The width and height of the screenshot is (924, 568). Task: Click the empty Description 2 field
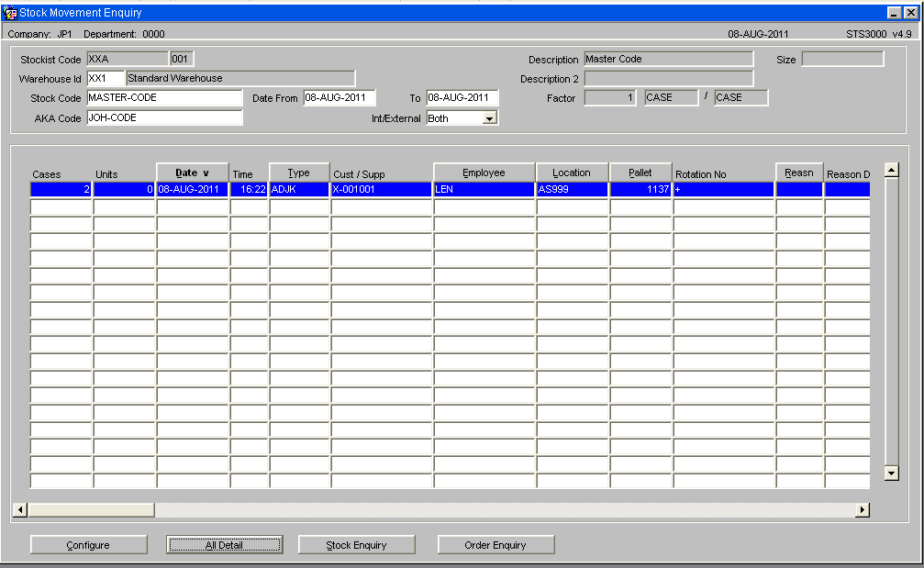click(668, 78)
